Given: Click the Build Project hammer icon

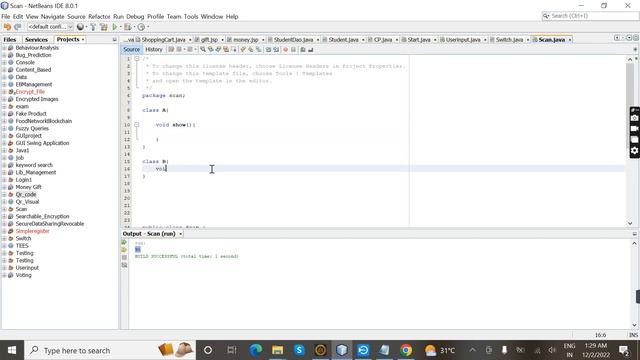Looking at the screenshot, I should 93,27.
